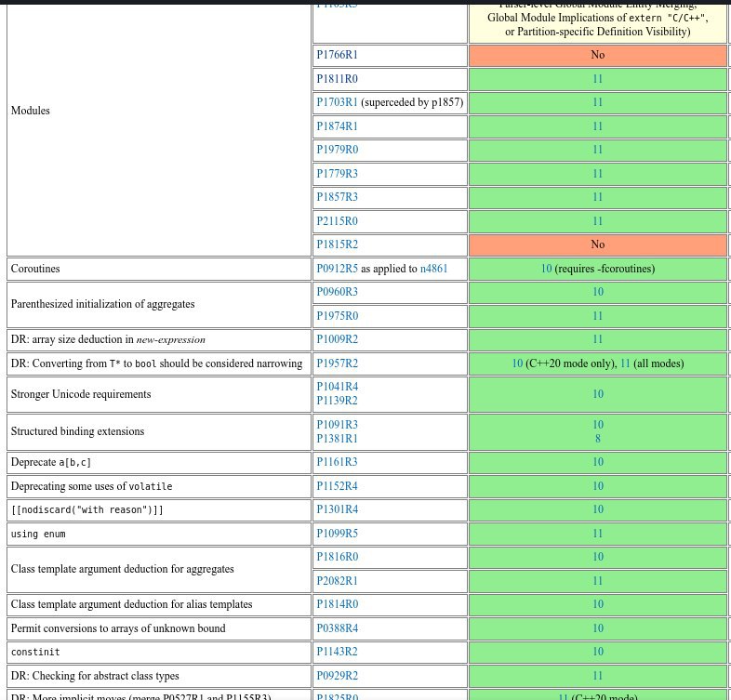Click version 10 next to P1816R0
This screenshot has height=700, width=731.
pos(598,557)
